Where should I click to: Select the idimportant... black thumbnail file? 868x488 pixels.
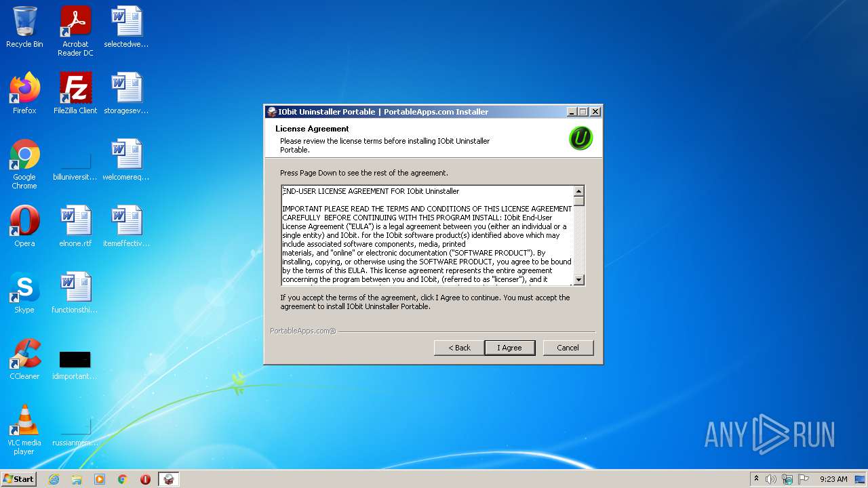click(75, 359)
